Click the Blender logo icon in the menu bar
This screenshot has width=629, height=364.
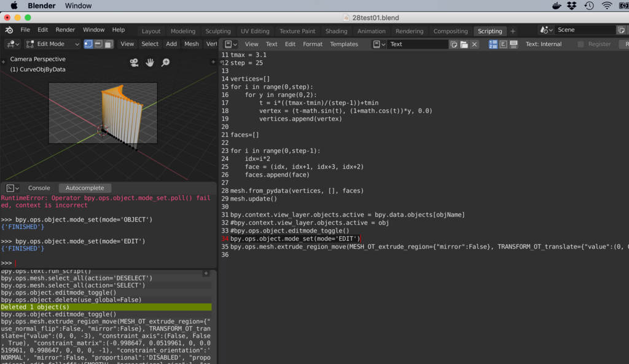(x=9, y=30)
